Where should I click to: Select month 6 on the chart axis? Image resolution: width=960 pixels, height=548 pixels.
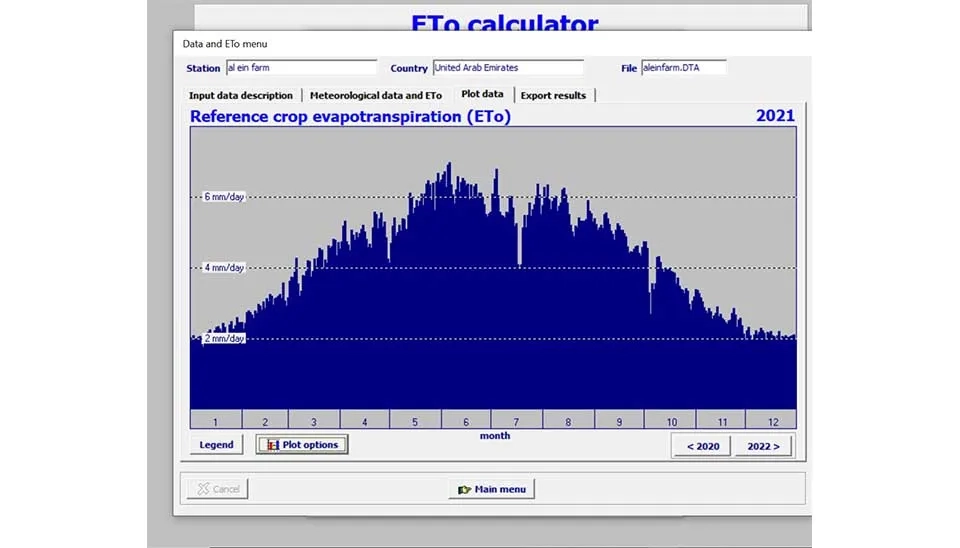[466, 422]
